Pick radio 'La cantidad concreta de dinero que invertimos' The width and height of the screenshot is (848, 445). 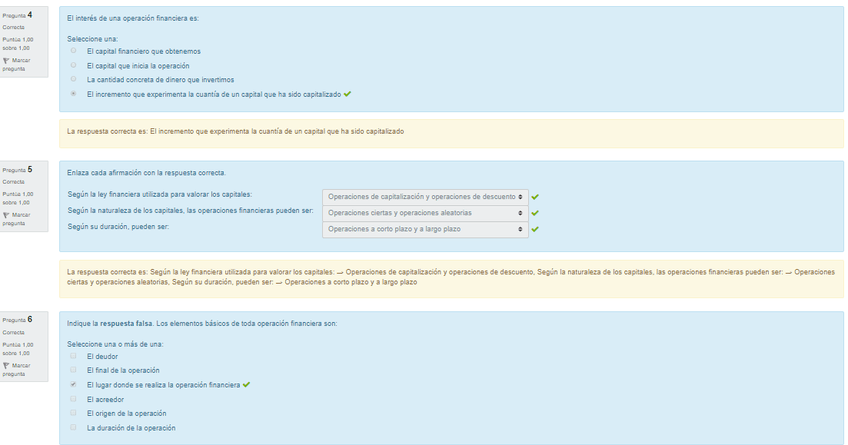click(x=73, y=79)
